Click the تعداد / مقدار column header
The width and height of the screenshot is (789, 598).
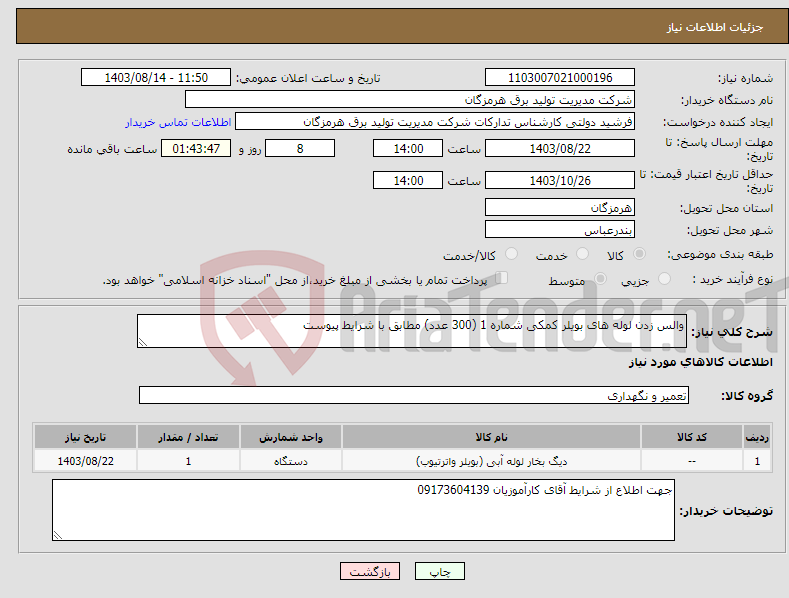click(188, 437)
